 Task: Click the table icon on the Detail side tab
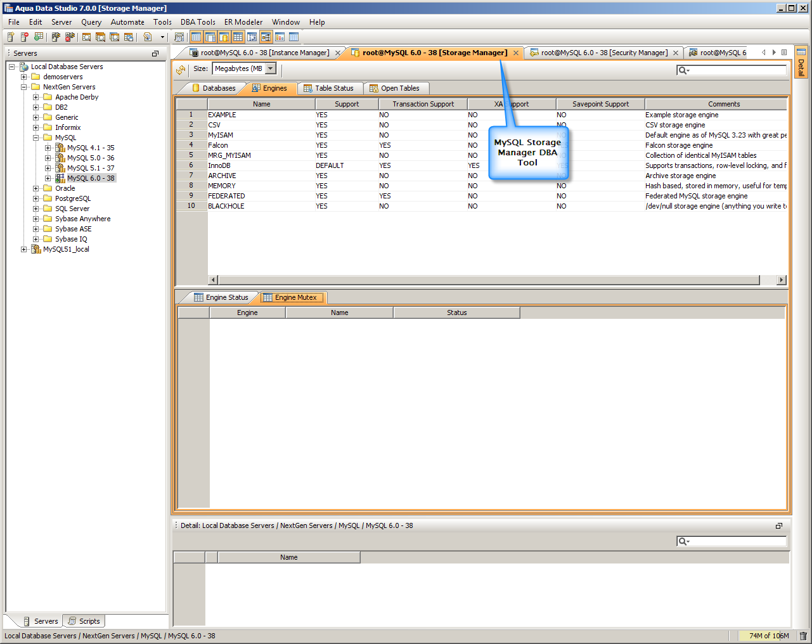(801, 52)
